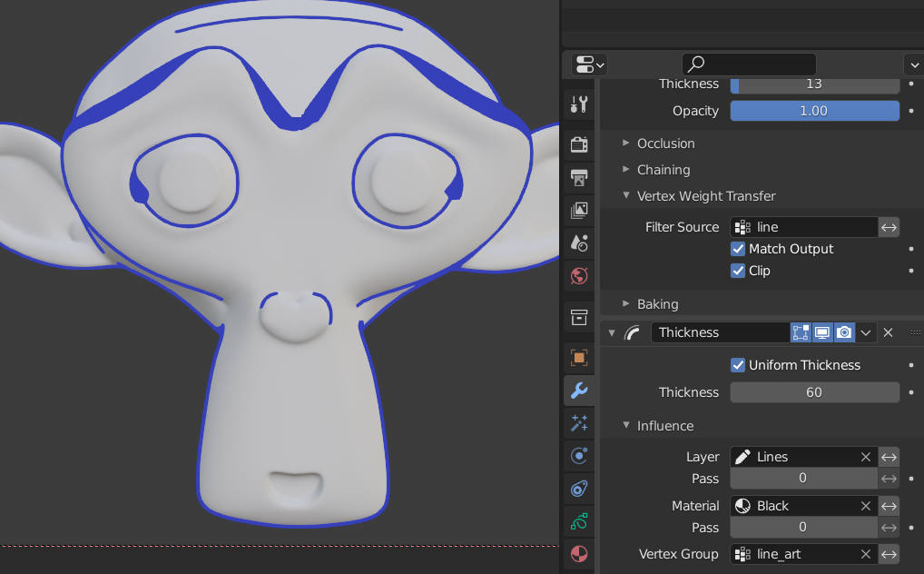Open the Render properties tab
The width and height of the screenshot is (924, 574).
[x=579, y=144]
